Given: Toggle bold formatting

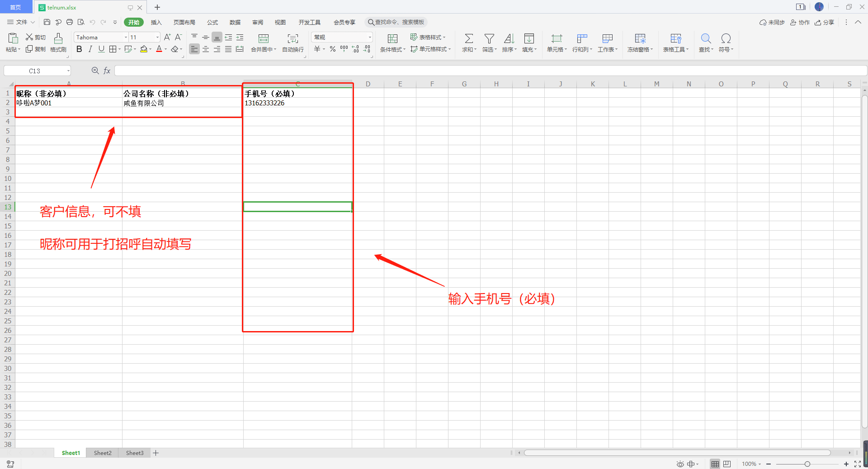Looking at the screenshot, I should pyautogui.click(x=79, y=49).
